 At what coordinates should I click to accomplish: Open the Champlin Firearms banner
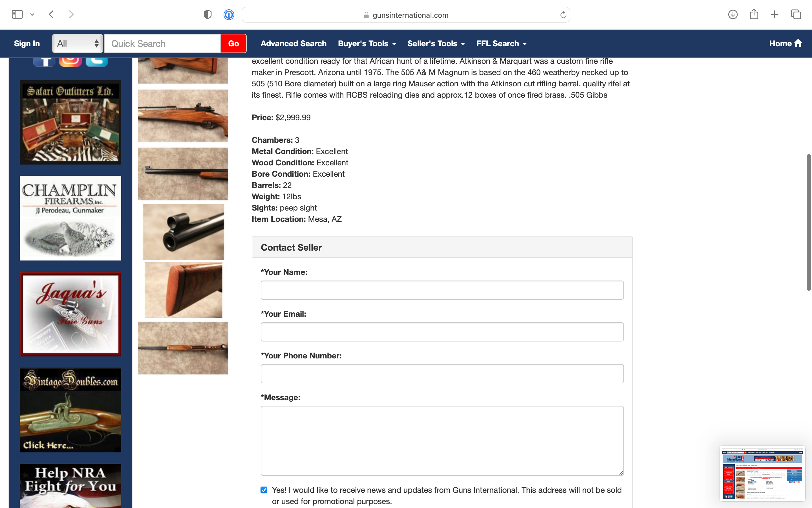tap(70, 218)
